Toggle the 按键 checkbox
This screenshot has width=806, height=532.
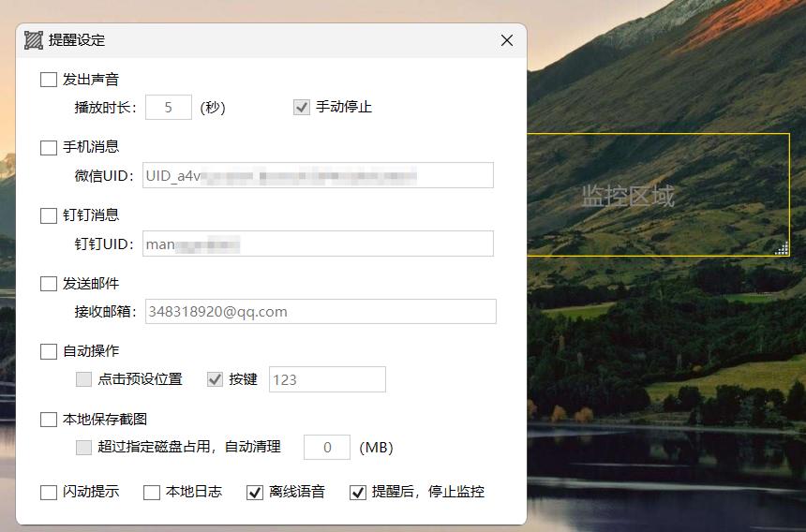[x=215, y=379]
